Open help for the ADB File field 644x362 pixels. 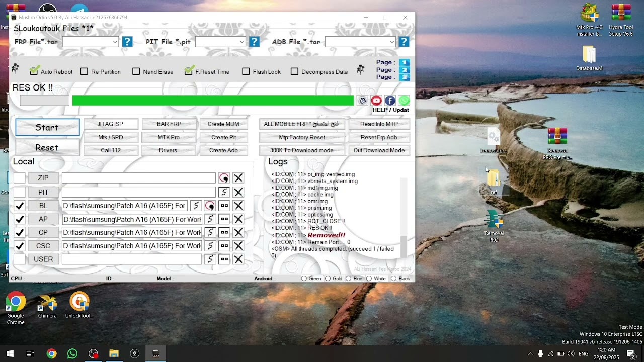tap(404, 42)
